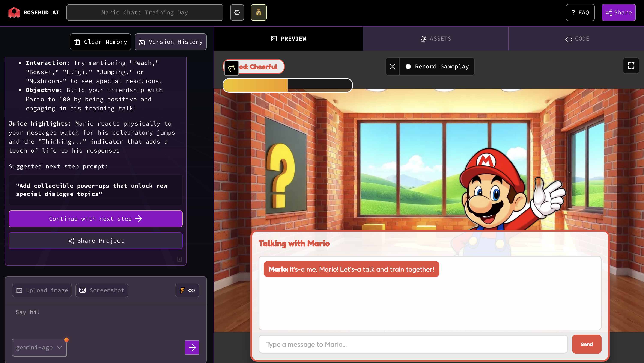Open Version History panel
This screenshot has height=363, width=644.
[x=170, y=42]
